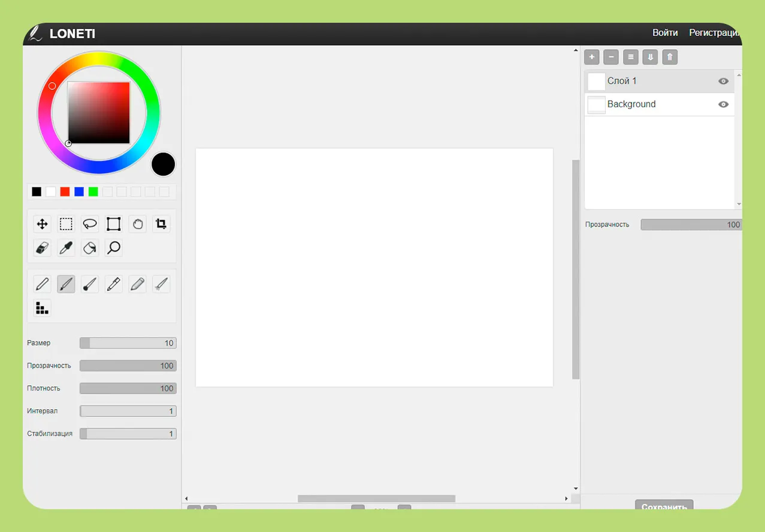Choose the Lasso selection tool

click(x=90, y=224)
